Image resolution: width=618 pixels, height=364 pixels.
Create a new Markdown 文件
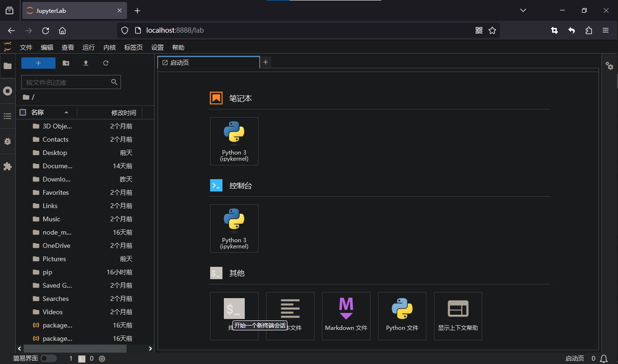(x=346, y=316)
